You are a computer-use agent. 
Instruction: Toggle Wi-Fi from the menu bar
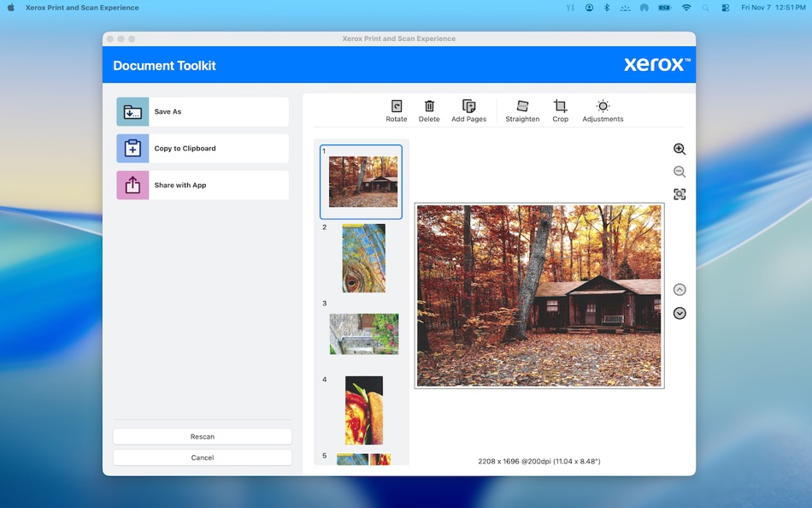click(685, 8)
